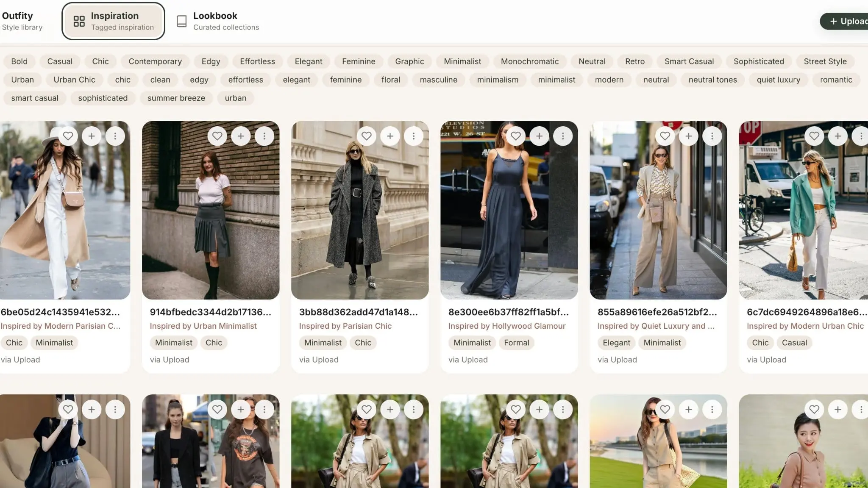Select the Retro filter tag

pyautogui.click(x=635, y=61)
